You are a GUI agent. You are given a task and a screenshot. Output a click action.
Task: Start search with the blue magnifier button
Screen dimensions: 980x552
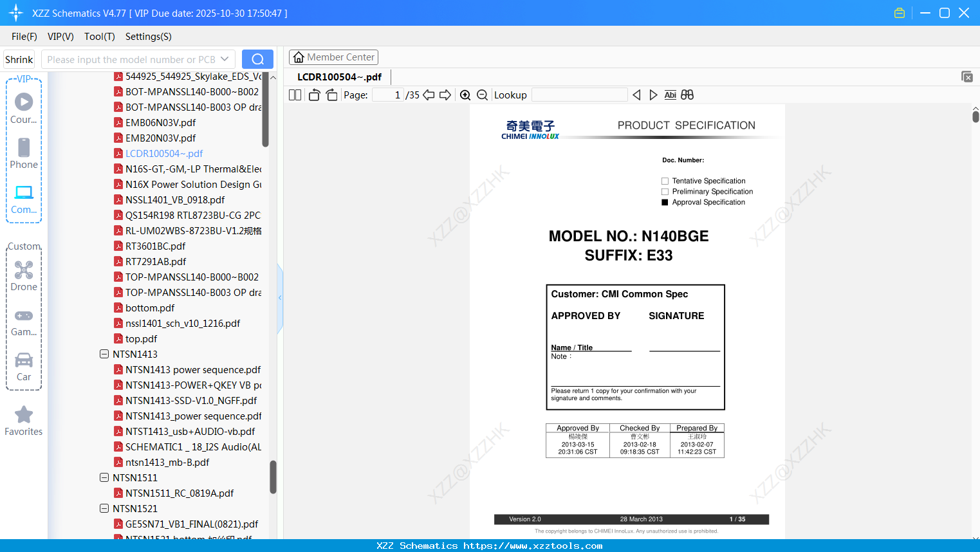pyautogui.click(x=257, y=59)
